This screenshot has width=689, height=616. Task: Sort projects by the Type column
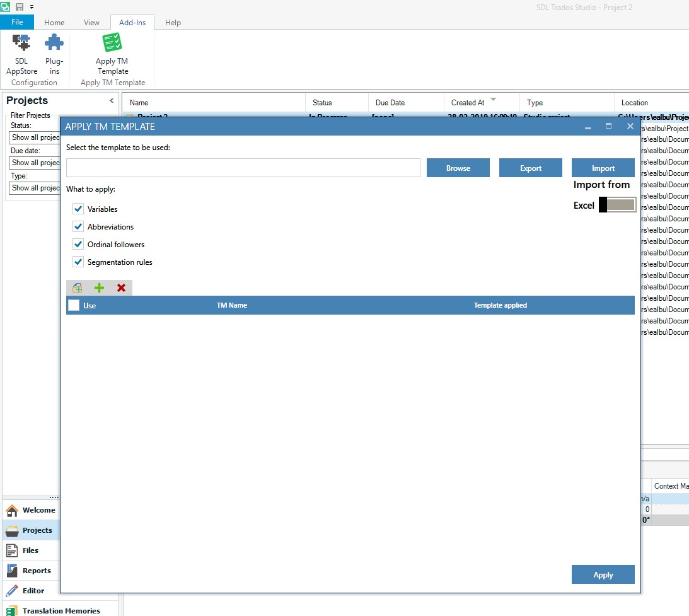(567, 103)
